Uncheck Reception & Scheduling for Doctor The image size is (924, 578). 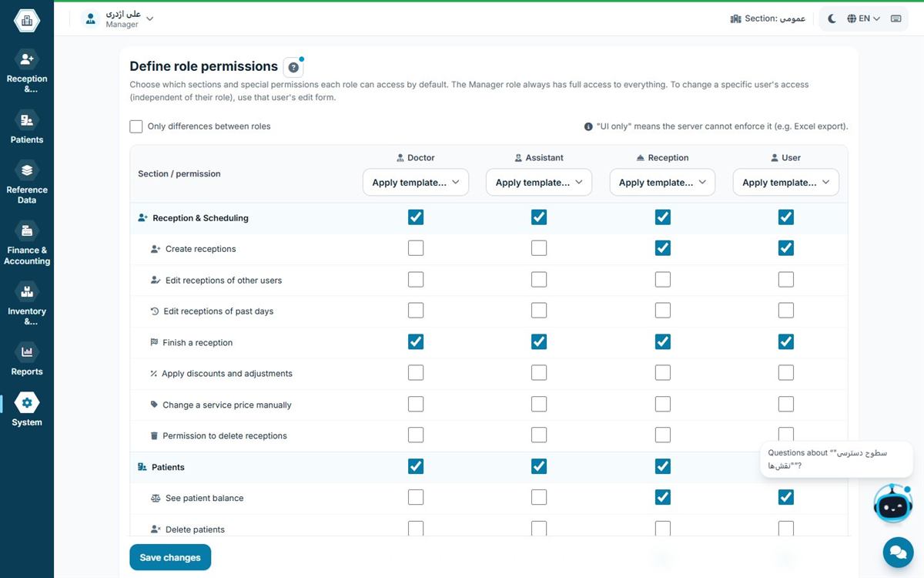416,217
